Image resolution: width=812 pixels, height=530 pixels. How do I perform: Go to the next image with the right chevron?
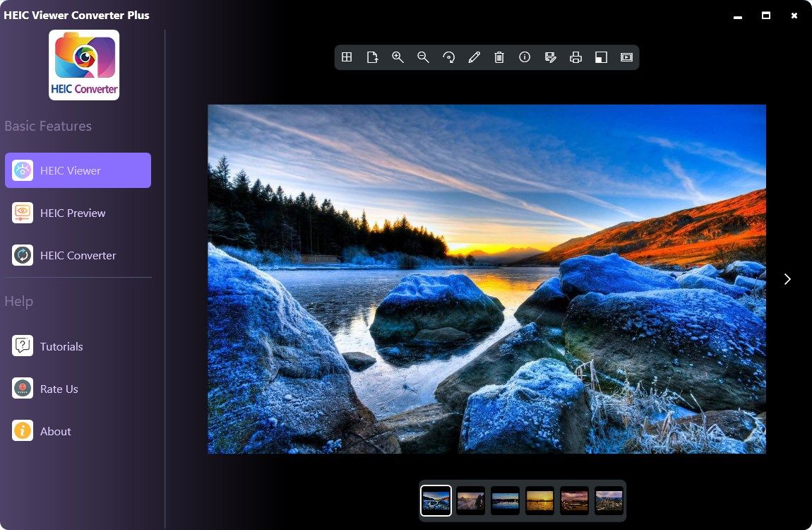point(788,279)
